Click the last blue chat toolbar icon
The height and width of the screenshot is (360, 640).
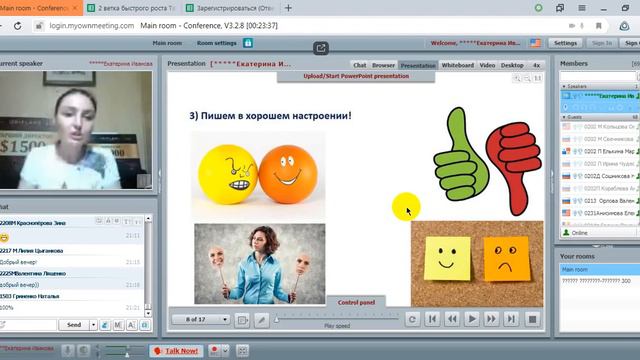[x=145, y=325]
